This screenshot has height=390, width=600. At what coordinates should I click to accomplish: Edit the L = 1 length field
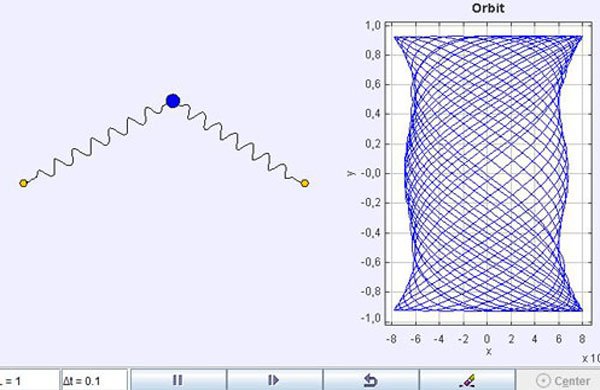29,380
